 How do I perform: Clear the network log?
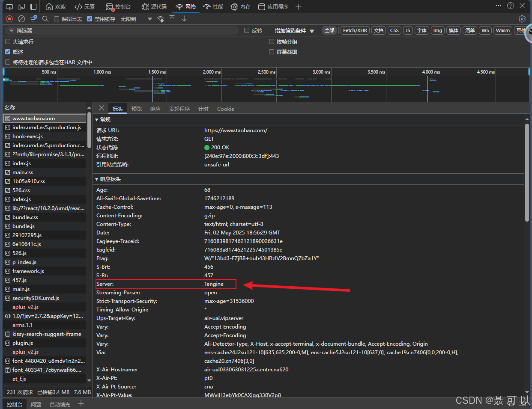point(21,19)
